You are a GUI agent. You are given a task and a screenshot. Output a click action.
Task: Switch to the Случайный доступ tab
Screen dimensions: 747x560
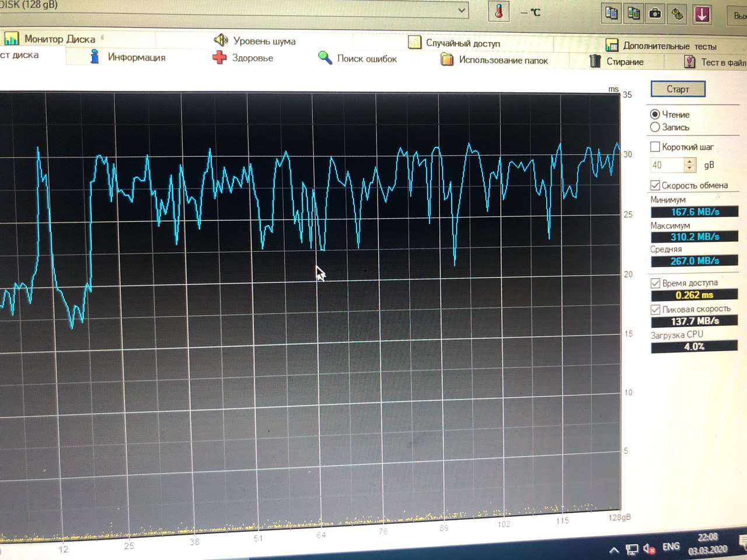(x=454, y=43)
